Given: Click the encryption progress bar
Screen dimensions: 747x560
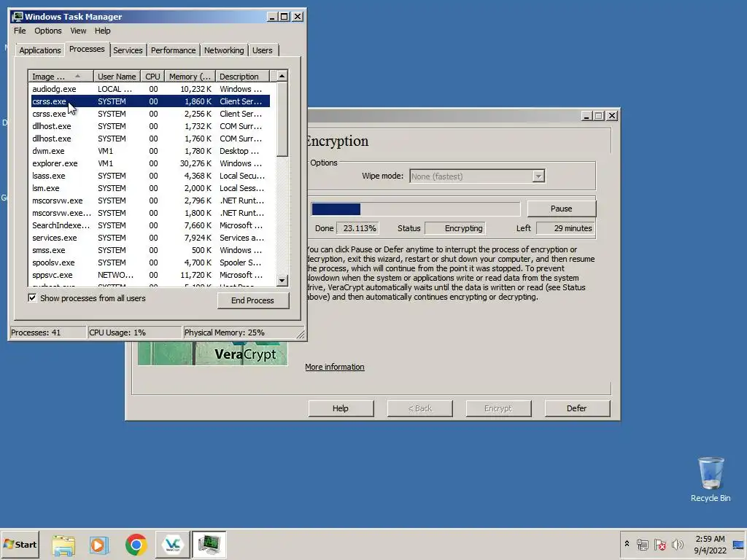Looking at the screenshot, I should [415, 209].
